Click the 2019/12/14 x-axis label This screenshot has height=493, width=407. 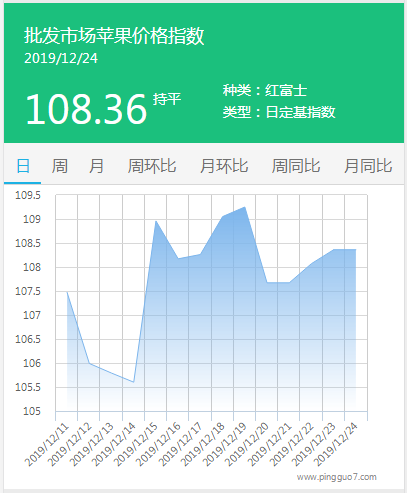[x=114, y=444]
